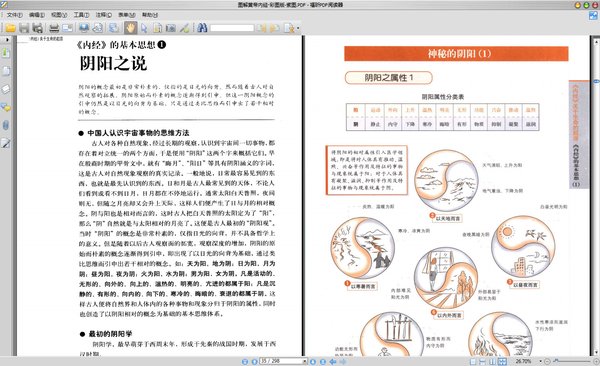Image resolution: width=600 pixels, height=366 pixels.
Task: Click the zoom slider handle
Action: pos(556,361)
